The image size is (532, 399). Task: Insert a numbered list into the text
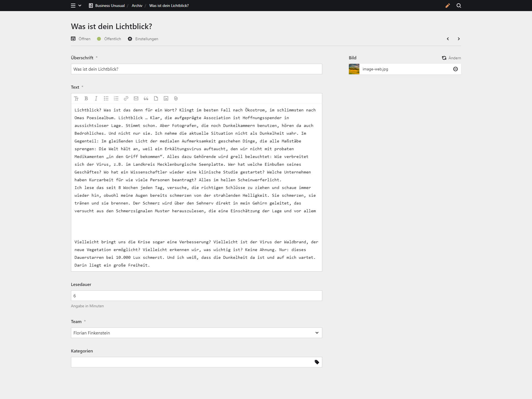click(116, 98)
